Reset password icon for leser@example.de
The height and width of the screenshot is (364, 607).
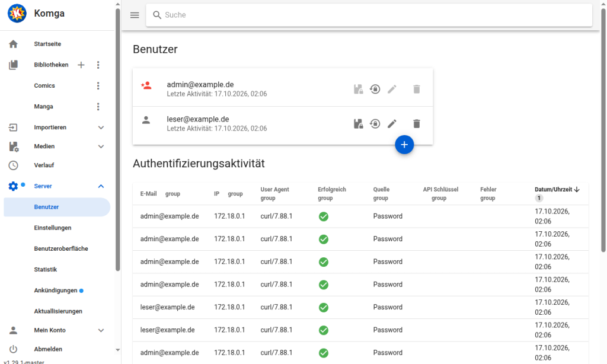[x=375, y=124]
